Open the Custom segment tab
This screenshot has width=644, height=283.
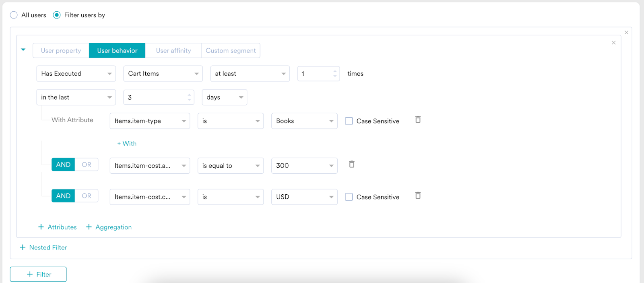pyautogui.click(x=231, y=51)
